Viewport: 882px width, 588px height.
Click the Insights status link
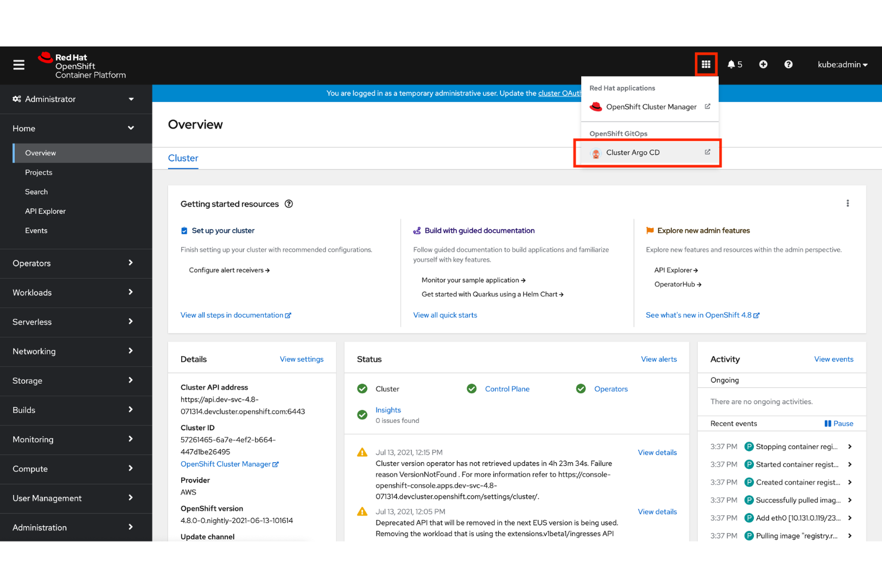(388, 410)
